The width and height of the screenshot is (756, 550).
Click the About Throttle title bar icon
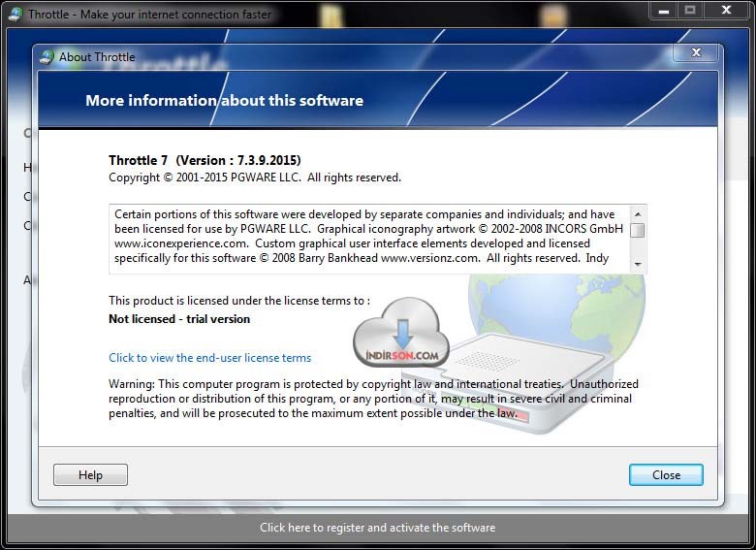pos(47,57)
